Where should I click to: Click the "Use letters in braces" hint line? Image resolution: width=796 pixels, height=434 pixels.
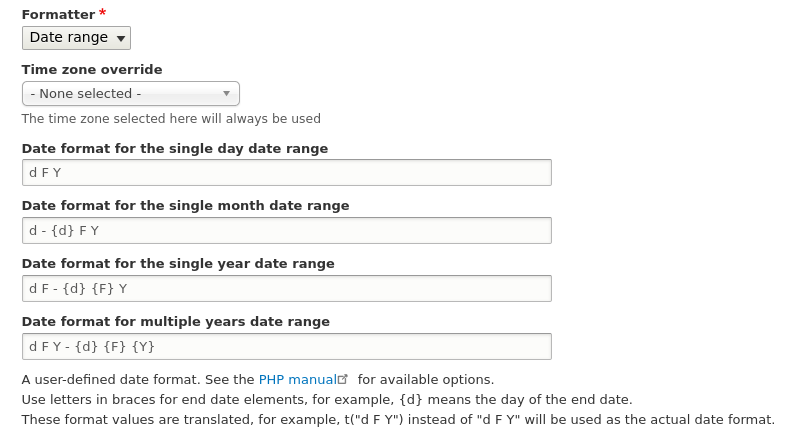coord(326,400)
